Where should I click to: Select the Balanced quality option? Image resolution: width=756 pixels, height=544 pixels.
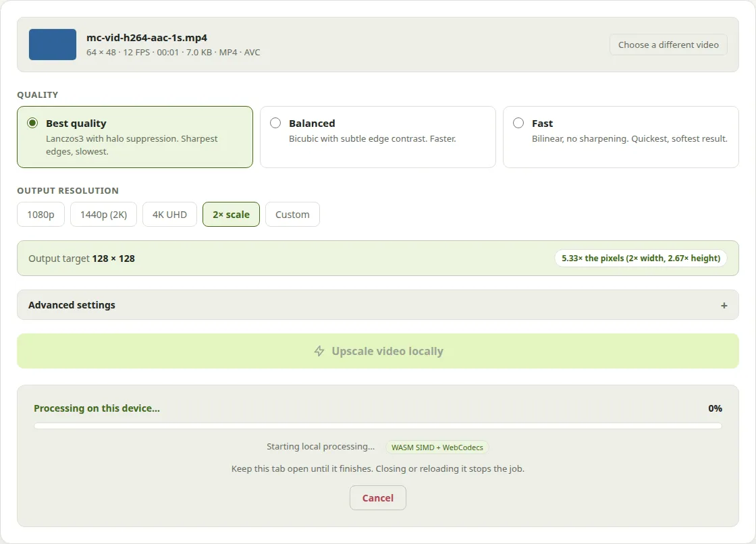(377, 137)
